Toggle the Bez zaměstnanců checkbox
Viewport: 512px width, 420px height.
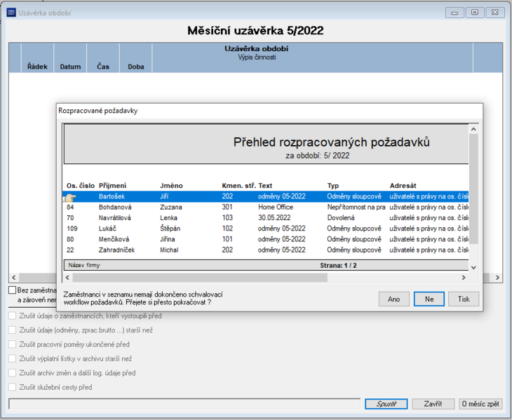coord(13,290)
